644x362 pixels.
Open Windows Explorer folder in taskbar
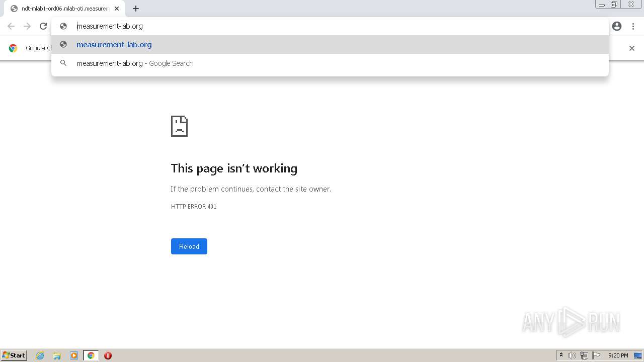57,355
